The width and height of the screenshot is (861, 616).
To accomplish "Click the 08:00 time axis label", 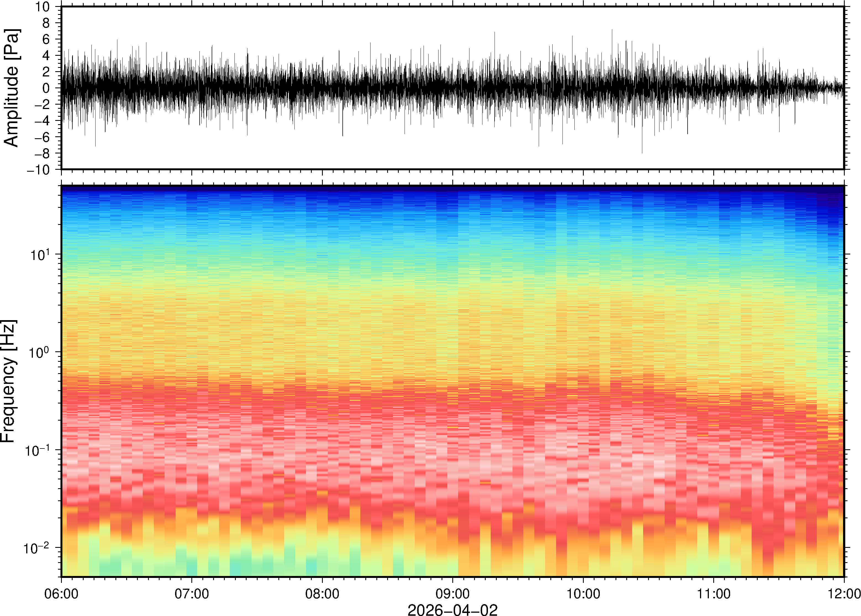I will click(x=322, y=594).
